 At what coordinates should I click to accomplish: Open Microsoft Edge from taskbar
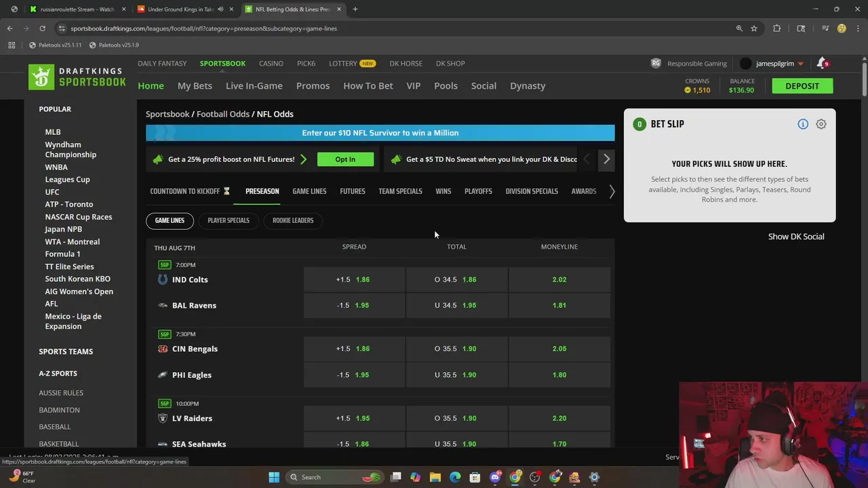click(x=455, y=477)
